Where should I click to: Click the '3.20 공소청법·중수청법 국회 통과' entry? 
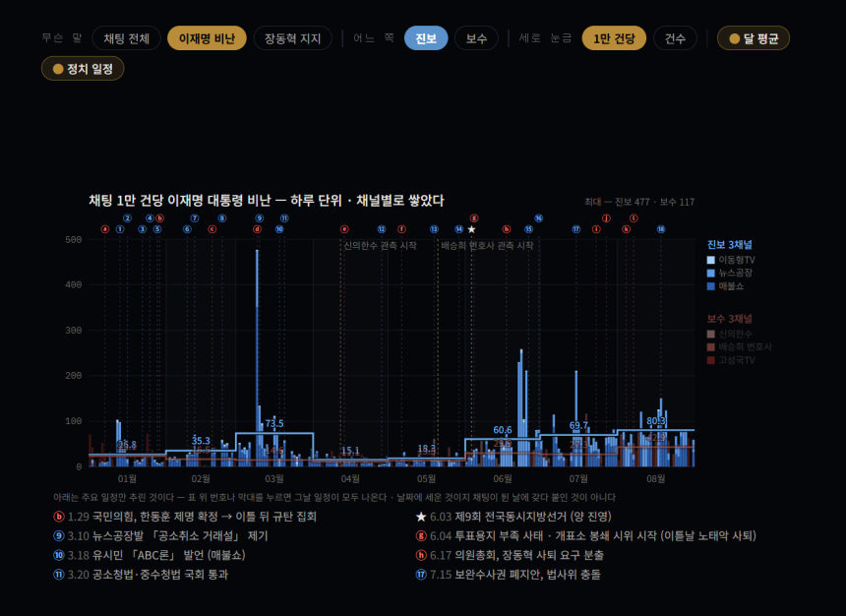point(141,575)
